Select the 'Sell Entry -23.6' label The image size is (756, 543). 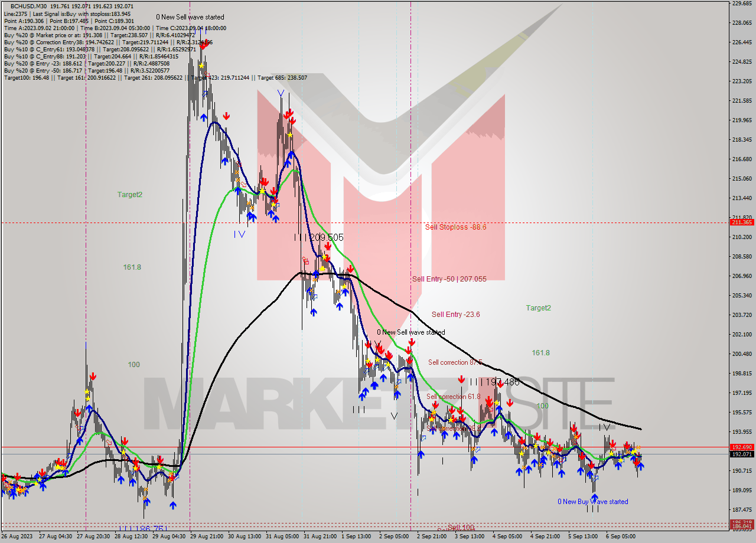click(x=455, y=315)
